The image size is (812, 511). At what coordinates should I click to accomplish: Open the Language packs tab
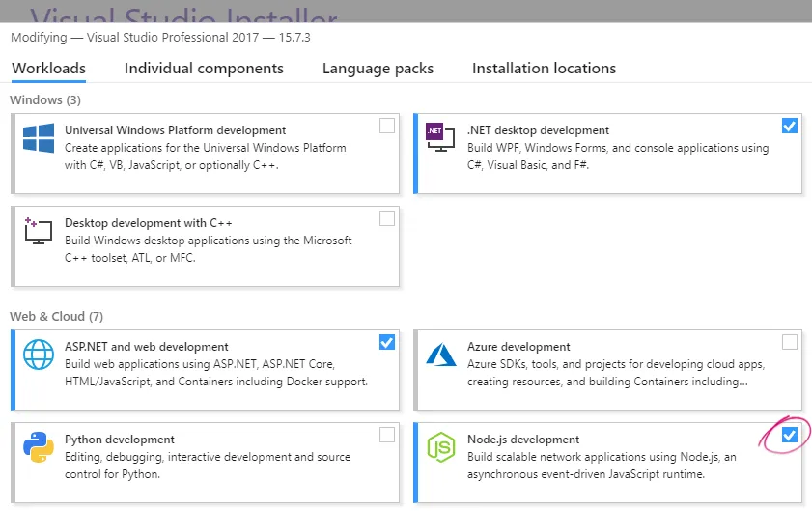coord(378,69)
